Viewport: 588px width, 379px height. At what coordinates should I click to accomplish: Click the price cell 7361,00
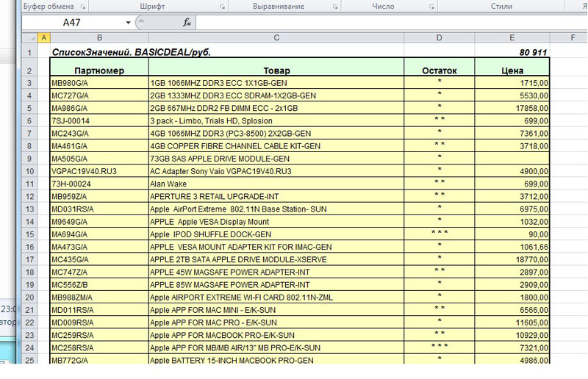(512, 134)
